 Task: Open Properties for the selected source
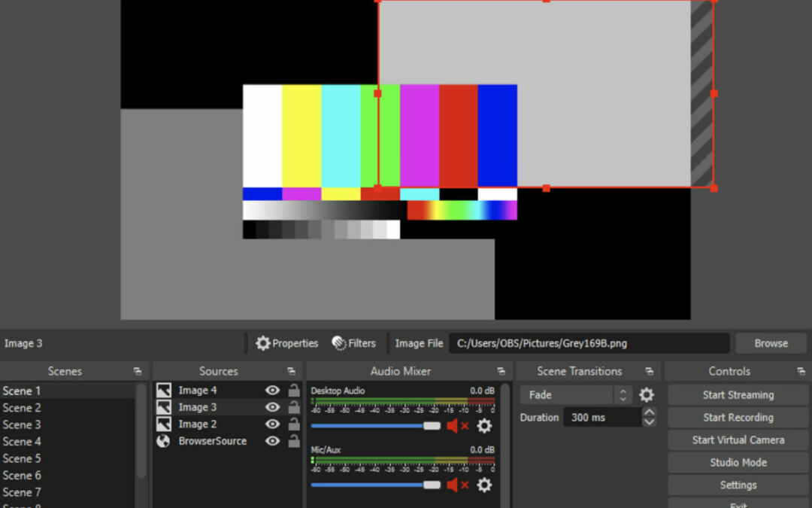(x=287, y=343)
